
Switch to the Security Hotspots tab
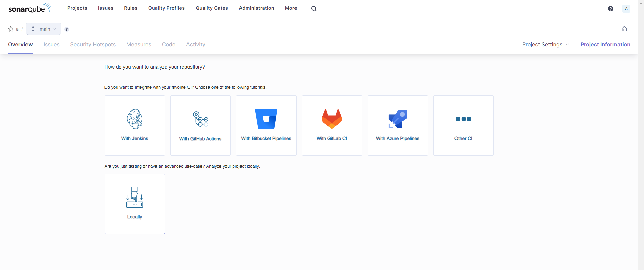tap(93, 44)
